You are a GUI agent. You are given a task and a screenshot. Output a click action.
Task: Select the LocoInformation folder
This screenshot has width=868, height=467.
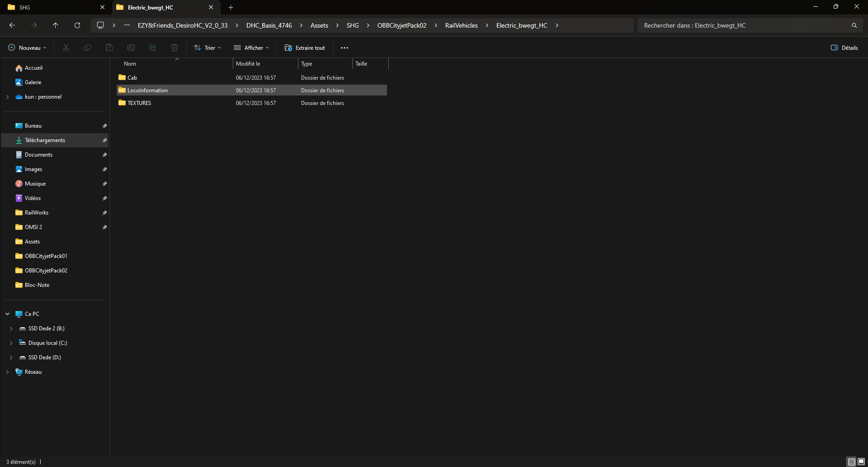pyautogui.click(x=252, y=91)
